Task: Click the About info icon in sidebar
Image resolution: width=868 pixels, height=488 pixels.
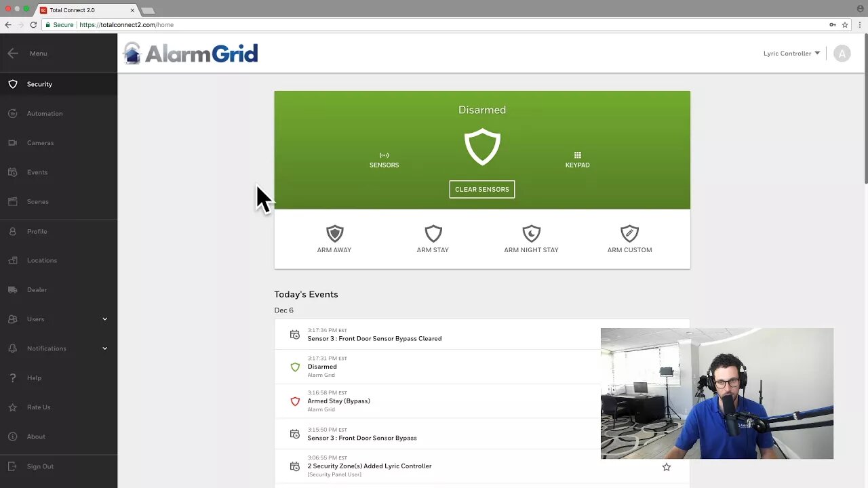Action: pos(13,436)
